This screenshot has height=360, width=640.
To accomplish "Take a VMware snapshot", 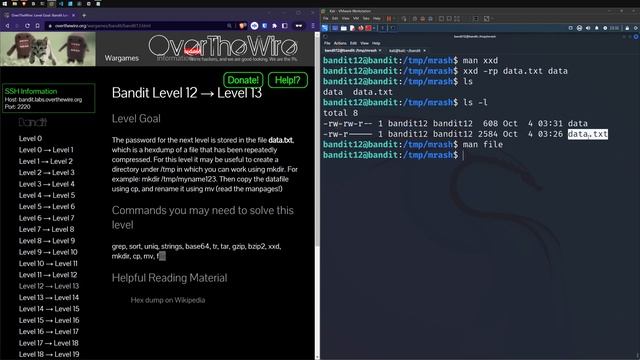I will [415, 18].
